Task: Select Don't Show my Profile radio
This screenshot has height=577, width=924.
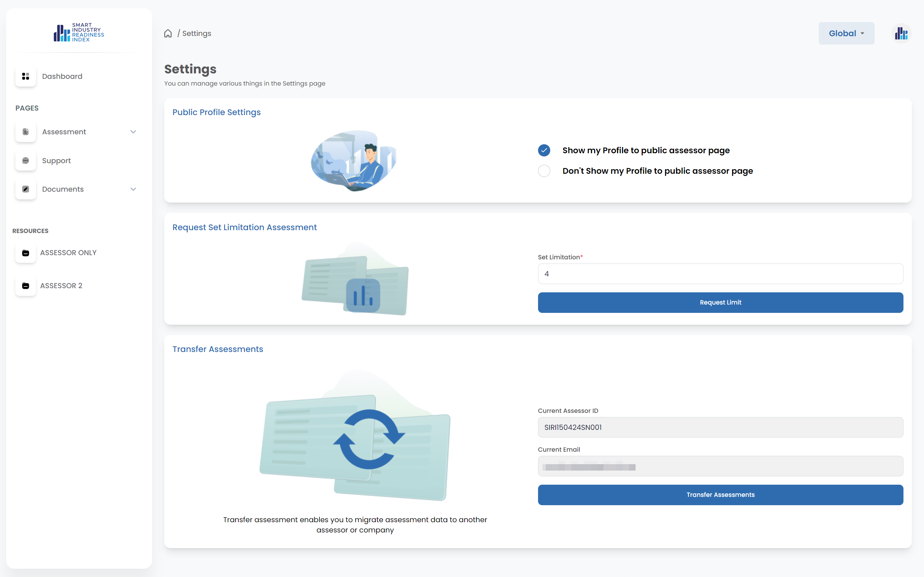Action: pos(544,171)
